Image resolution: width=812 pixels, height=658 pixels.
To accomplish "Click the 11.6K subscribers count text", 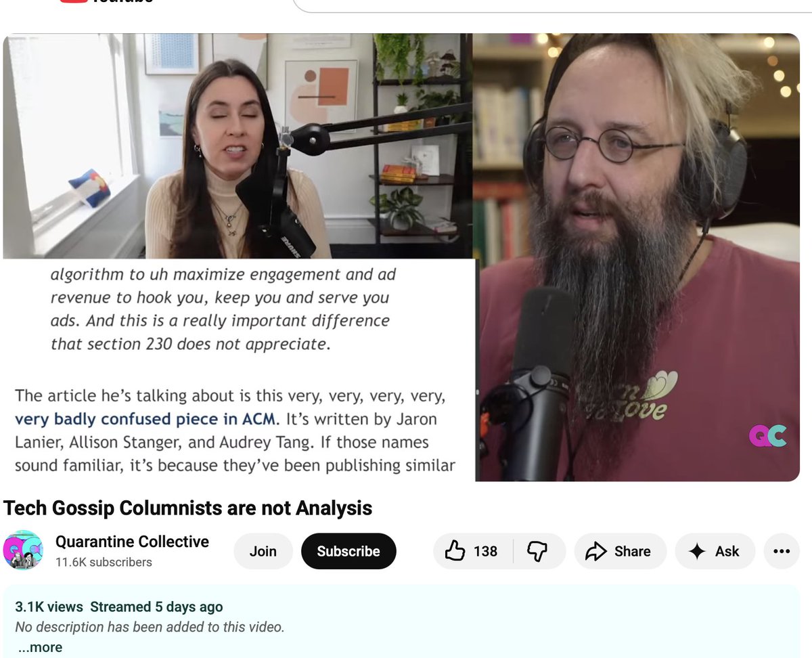I will (x=104, y=562).
